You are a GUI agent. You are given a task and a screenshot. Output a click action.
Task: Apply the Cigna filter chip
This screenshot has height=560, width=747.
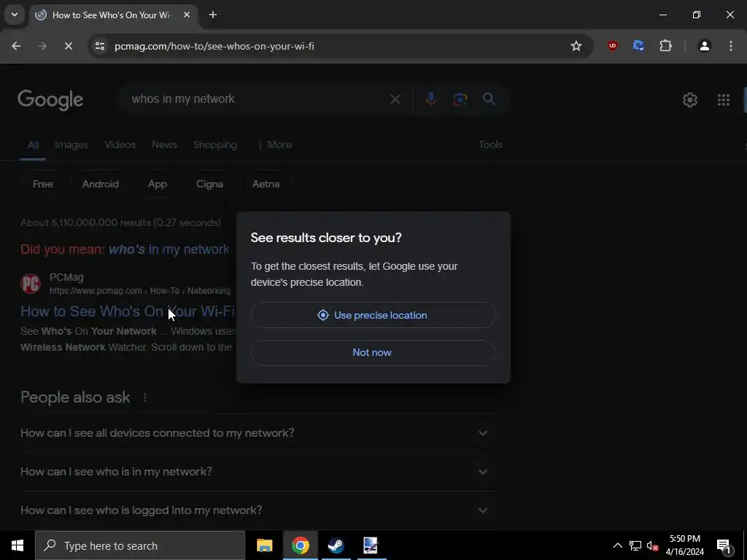(x=209, y=184)
